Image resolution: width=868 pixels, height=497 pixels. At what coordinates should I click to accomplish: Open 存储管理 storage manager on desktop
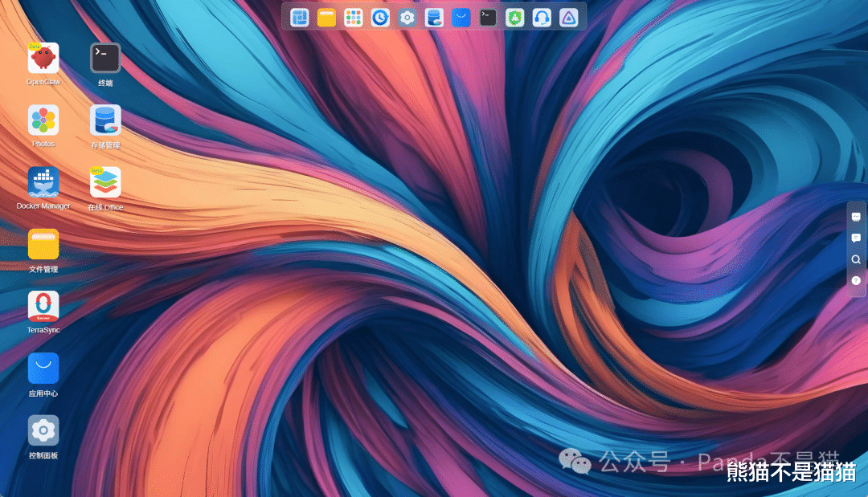coord(105,120)
